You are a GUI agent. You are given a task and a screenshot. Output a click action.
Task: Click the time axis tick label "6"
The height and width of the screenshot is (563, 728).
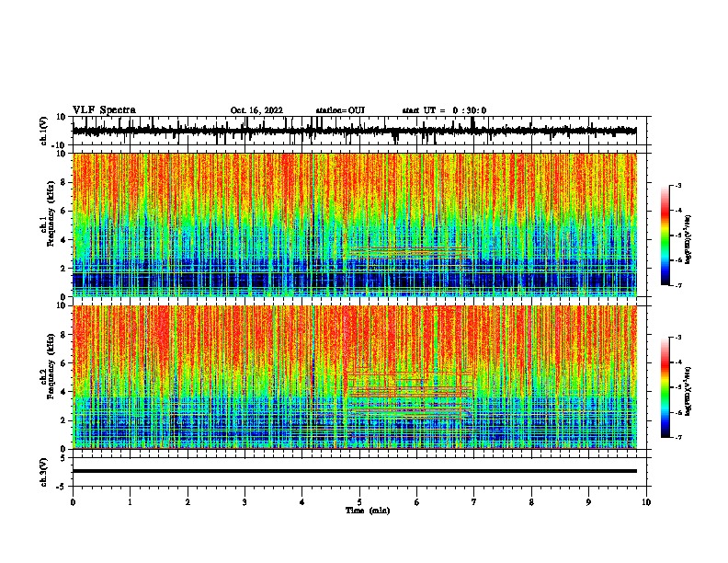(x=417, y=502)
